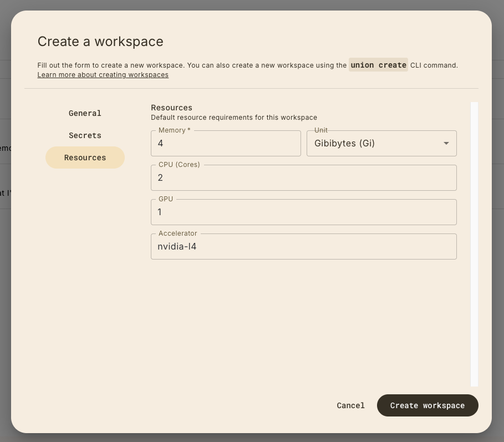
Task: Click the Memory field's floating label
Action: [174, 130]
